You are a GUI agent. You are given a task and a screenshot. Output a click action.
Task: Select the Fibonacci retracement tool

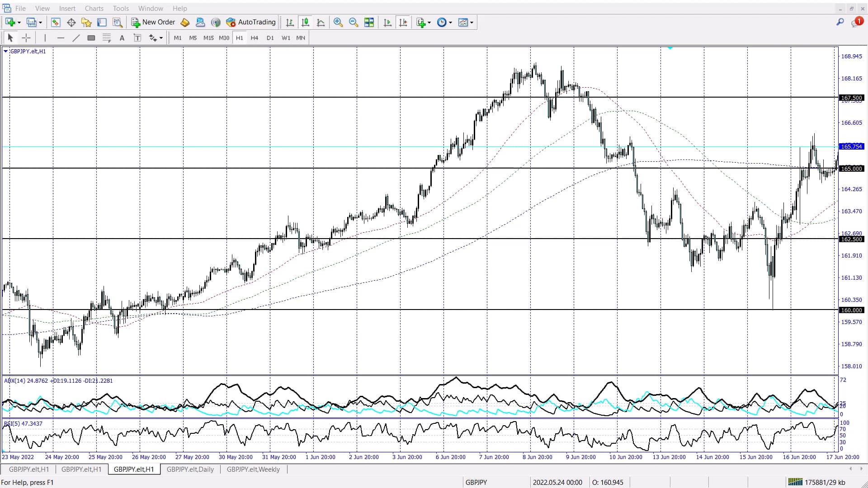point(107,38)
